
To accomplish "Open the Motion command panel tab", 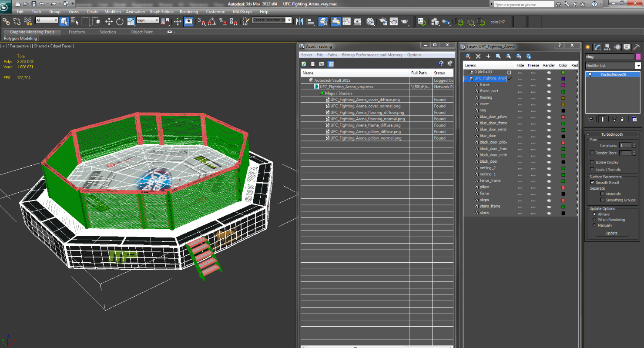I will tap(617, 47).
